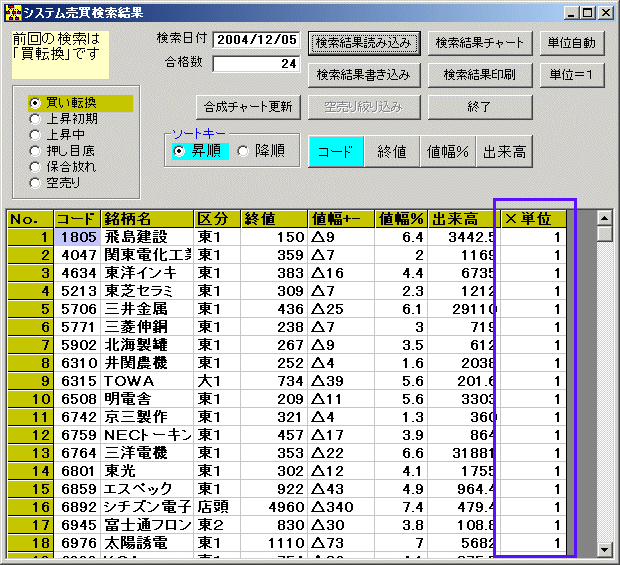Select the 東芝セラミ name cell

[x=147, y=291]
